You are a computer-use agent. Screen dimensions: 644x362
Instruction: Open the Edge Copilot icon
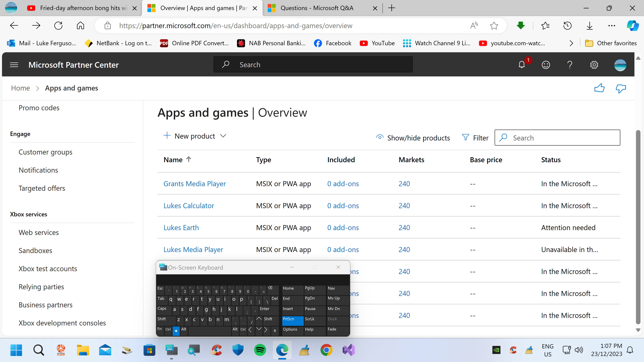point(632,25)
